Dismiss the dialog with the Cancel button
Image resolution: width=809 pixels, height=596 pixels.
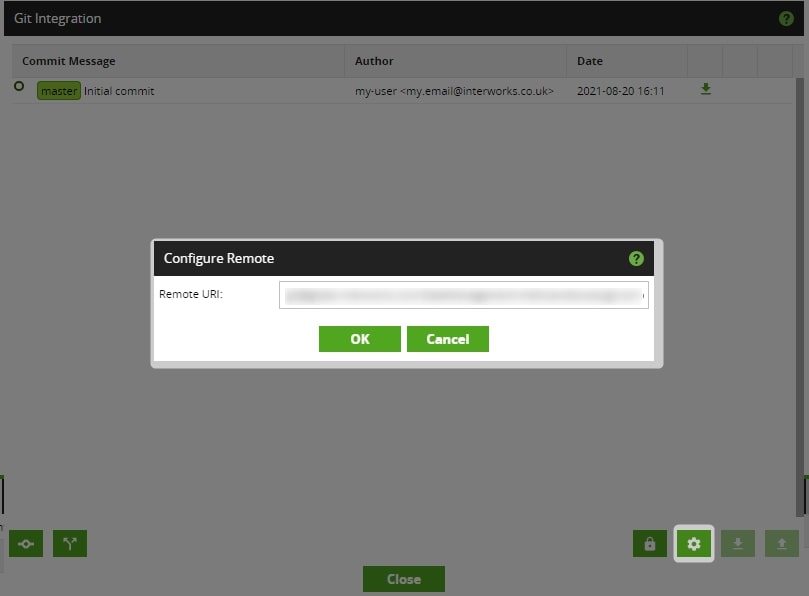(x=448, y=339)
